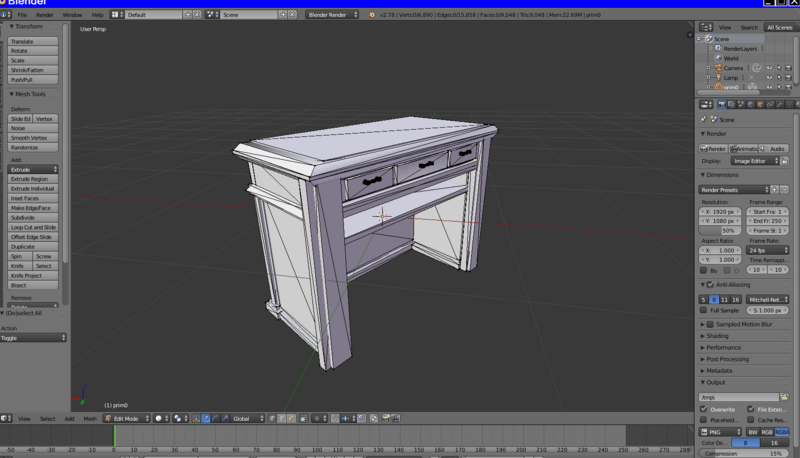The image size is (800, 458).
Task: Click the Loop Cut and Slide button
Action: coord(33,227)
